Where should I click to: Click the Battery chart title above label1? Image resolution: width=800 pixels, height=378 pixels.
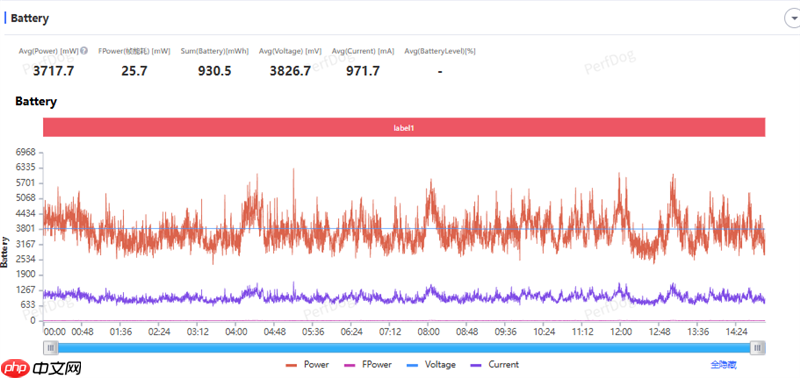36,102
